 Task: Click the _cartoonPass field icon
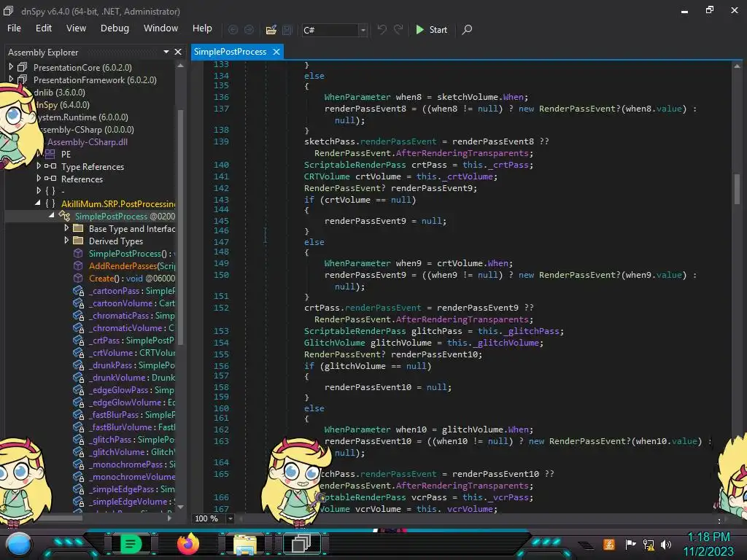point(78,290)
